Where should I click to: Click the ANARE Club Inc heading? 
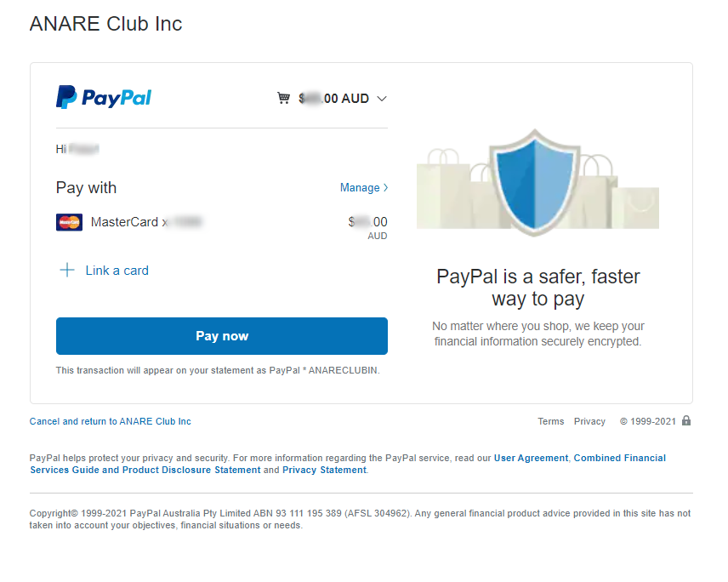tap(105, 24)
